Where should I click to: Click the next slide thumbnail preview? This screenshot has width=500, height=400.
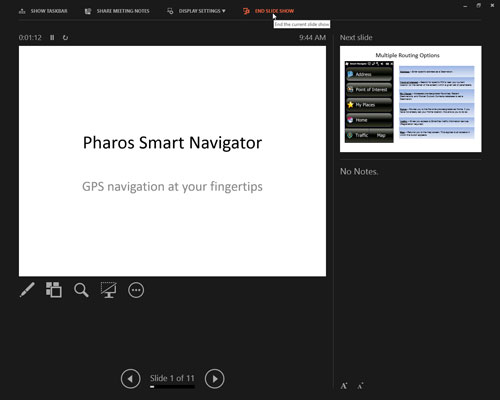click(x=411, y=99)
